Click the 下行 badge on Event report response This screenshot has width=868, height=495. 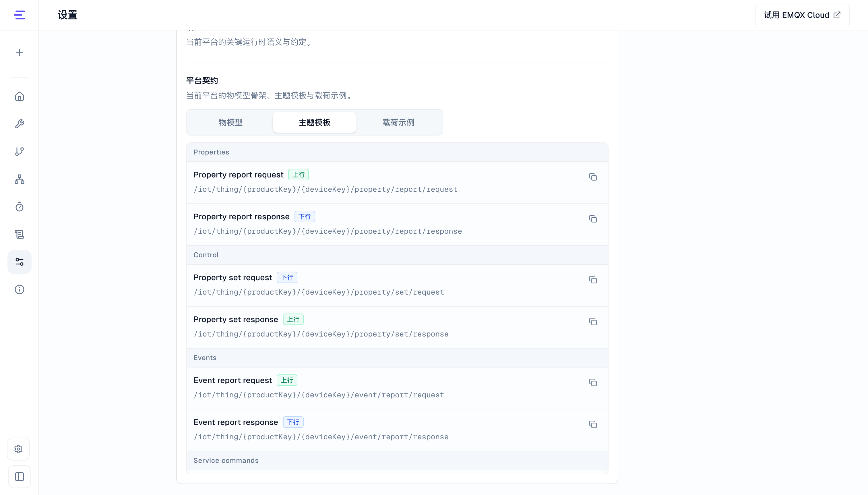coord(293,422)
